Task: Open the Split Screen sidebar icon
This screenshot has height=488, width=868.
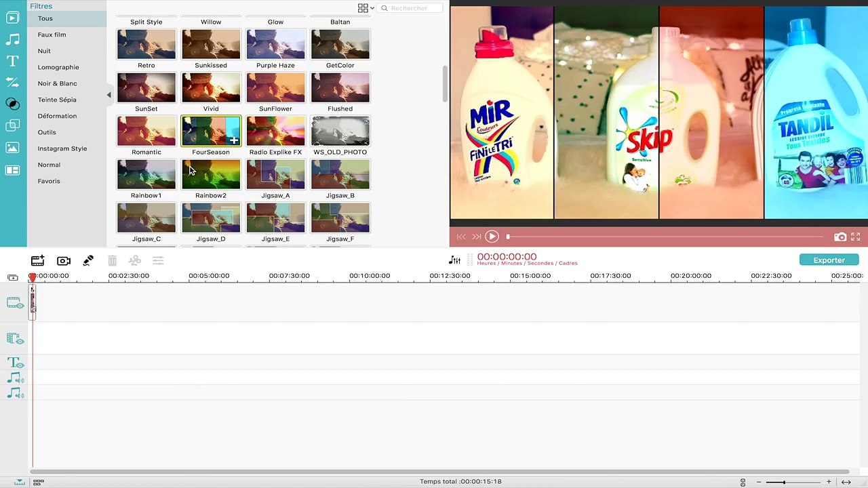Action: (12, 170)
